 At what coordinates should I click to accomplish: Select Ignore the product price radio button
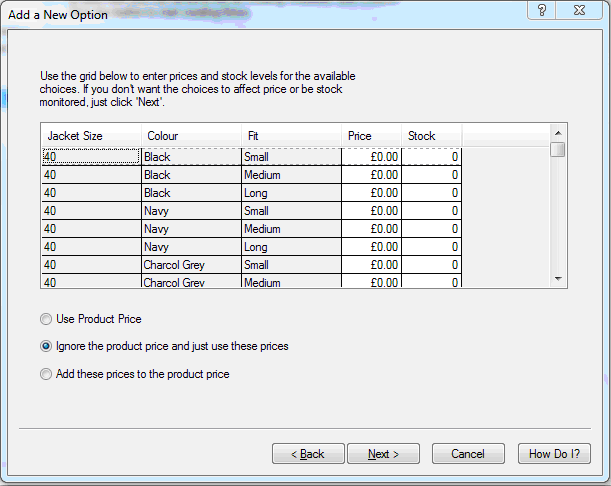[x=46, y=346]
